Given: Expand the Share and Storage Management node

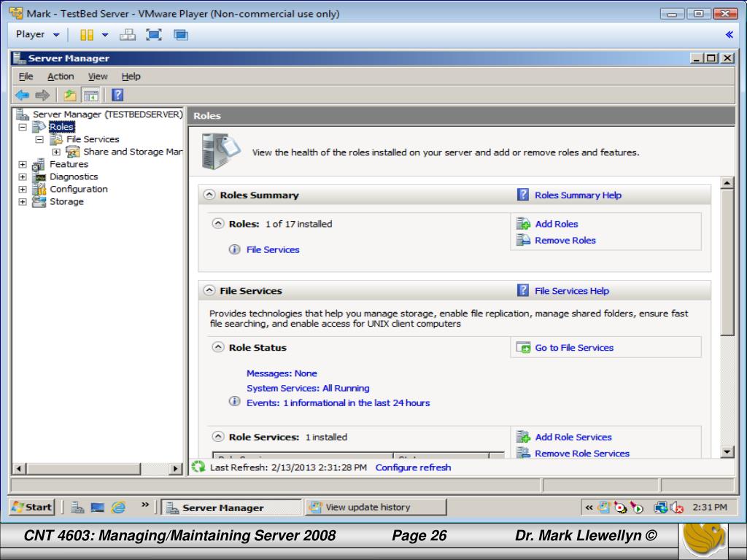Looking at the screenshot, I should point(56,152).
